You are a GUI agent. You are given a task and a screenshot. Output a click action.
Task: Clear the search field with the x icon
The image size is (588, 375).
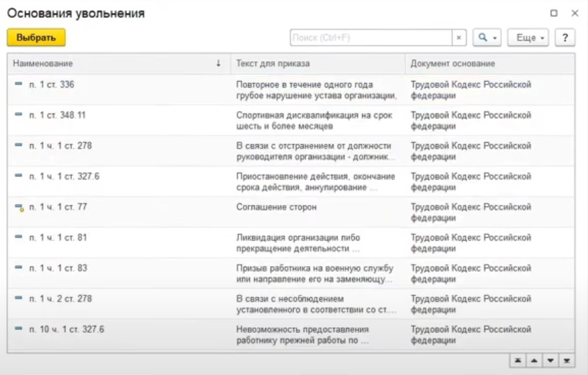pos(460,38)
